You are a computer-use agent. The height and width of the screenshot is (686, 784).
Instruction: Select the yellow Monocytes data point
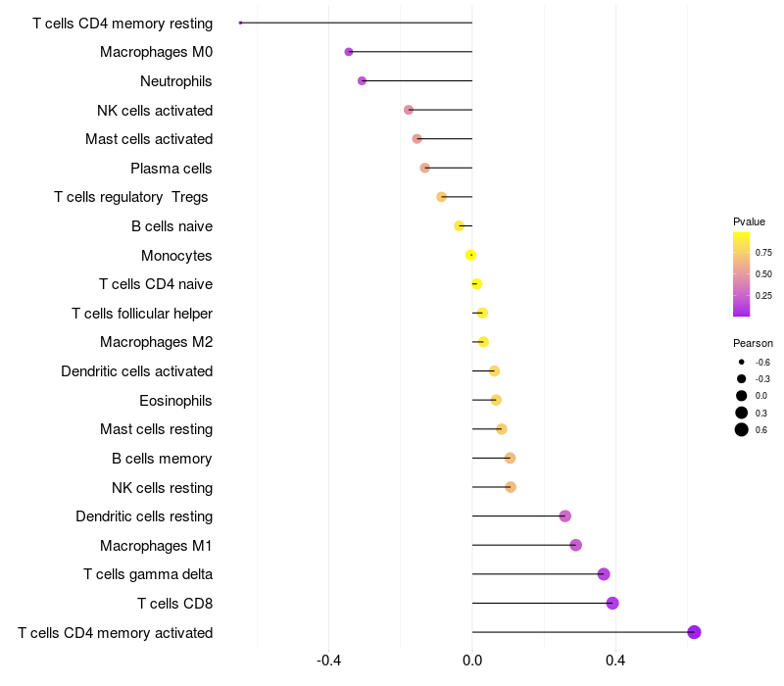tap(470, 255)
